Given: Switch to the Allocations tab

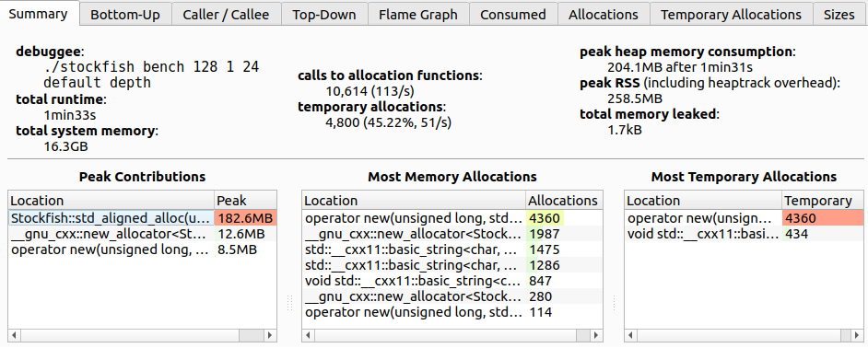Looking at the screenshot, I should (x=604, y=15).
